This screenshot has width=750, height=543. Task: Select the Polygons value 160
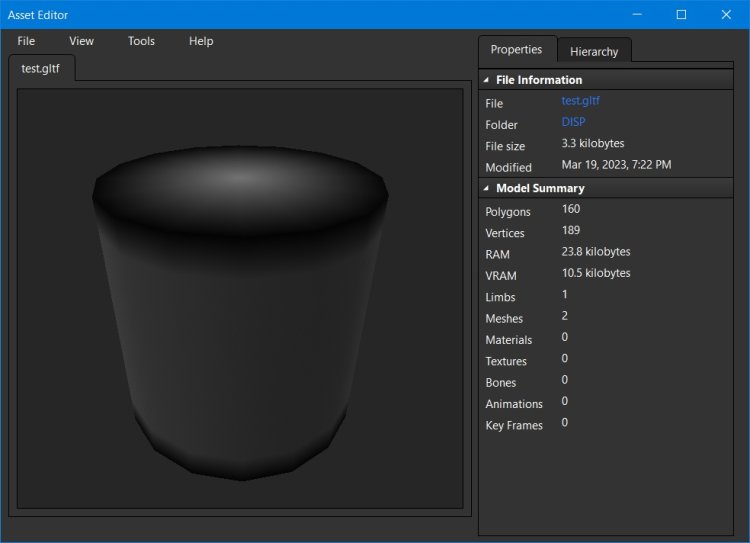(x=571, y=209)
